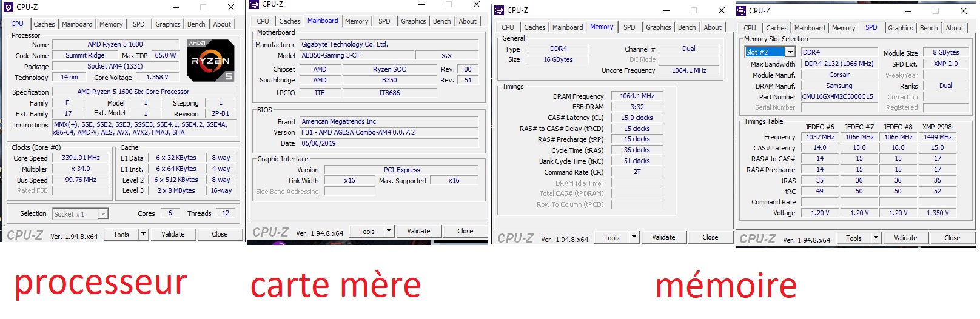Click the AB350-Gaming 3-CF model field
The height and width of the screenshot is (319, 980).
(x=357, y=55)
